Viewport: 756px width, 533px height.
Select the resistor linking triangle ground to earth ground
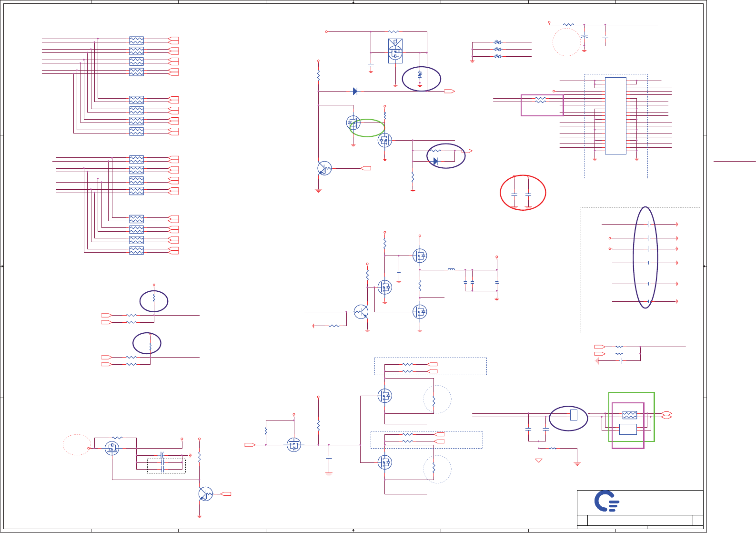(x=553, y=448)
